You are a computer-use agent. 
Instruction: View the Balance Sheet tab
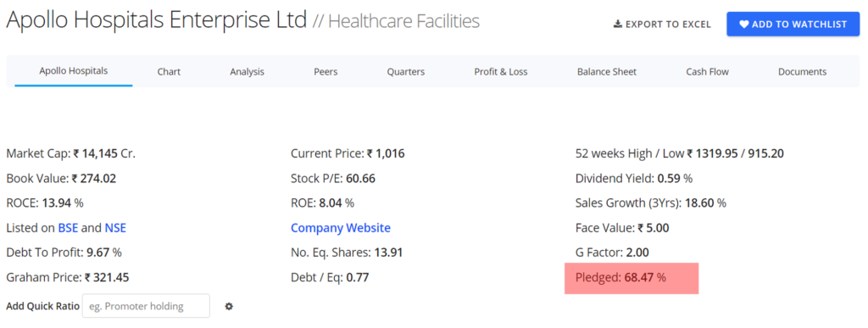[607, 72]
